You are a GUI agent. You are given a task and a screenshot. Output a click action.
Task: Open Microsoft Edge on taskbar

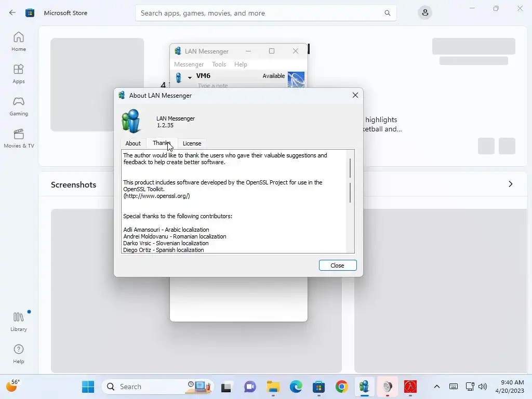pos(296,387)
